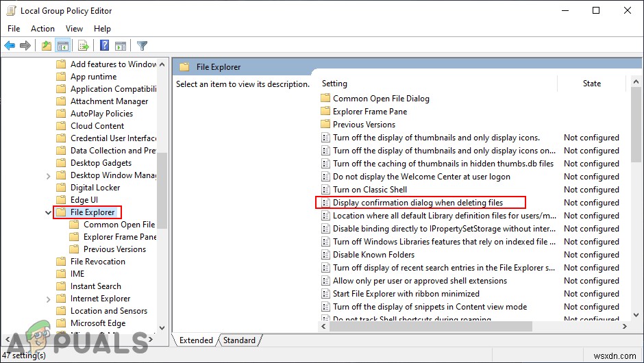Select Turn off caching of thumbnails in thumbs.db
The image size is (644, 363).
pos(443,164)
